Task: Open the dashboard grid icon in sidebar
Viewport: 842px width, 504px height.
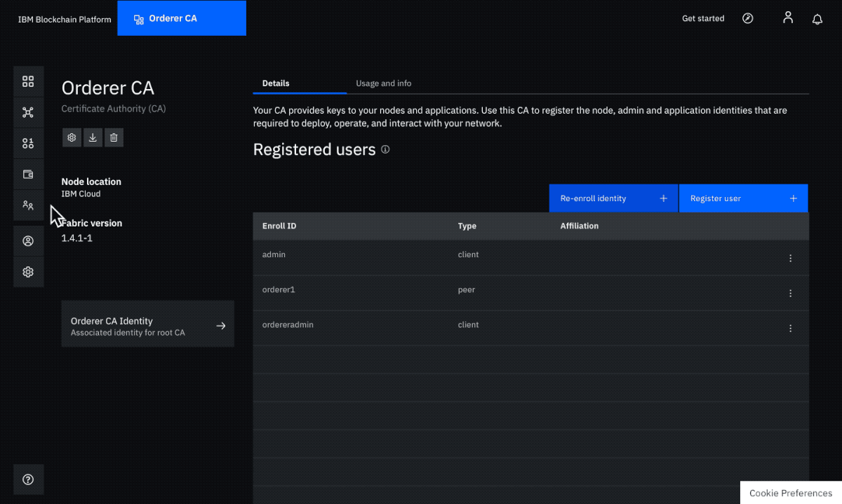Action: (x=28, y=81)
